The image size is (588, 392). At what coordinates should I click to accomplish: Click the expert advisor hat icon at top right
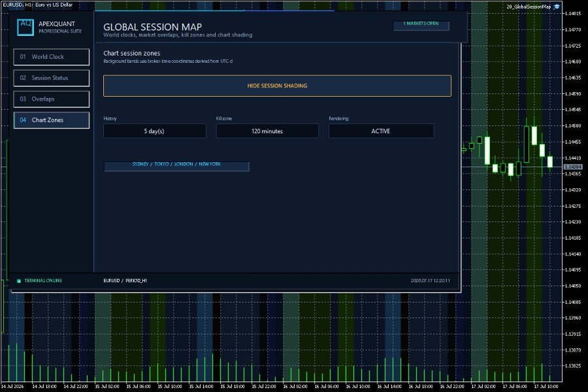pos(557,7)
